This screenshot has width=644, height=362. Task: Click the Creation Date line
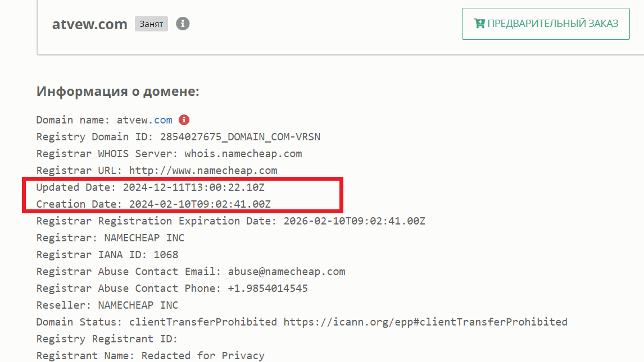tap(153, 204)
